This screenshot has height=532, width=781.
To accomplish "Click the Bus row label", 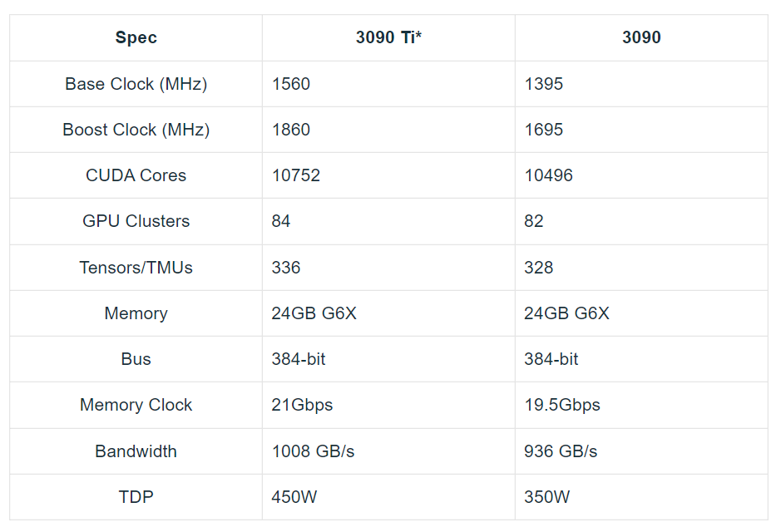I will click(x=136, y=359).
